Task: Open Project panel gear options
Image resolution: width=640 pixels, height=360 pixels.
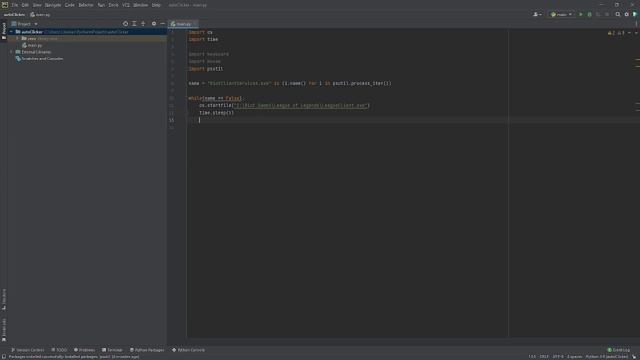Action: 154,24
